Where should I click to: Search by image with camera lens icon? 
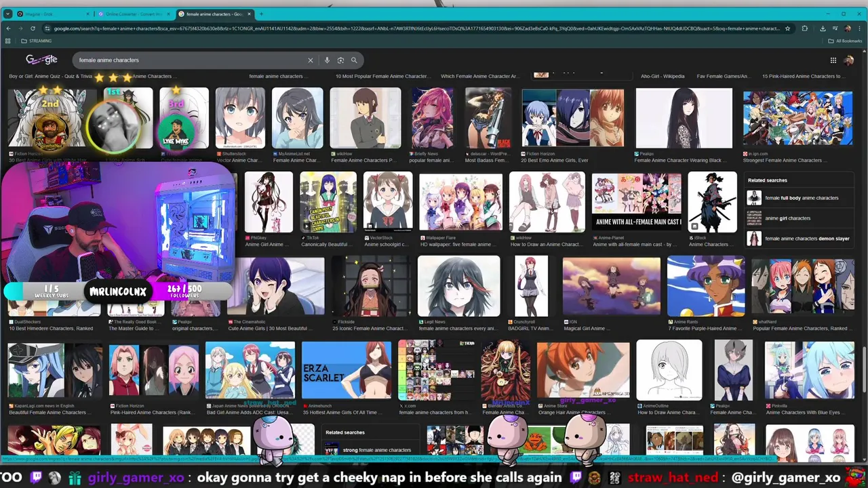(340, 60)
